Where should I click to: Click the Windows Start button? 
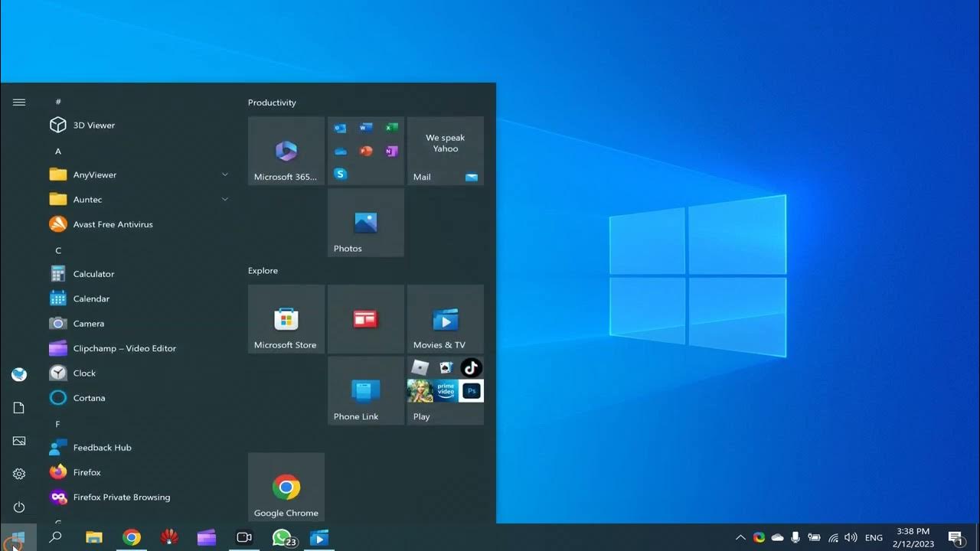click(x=18, y=538)
